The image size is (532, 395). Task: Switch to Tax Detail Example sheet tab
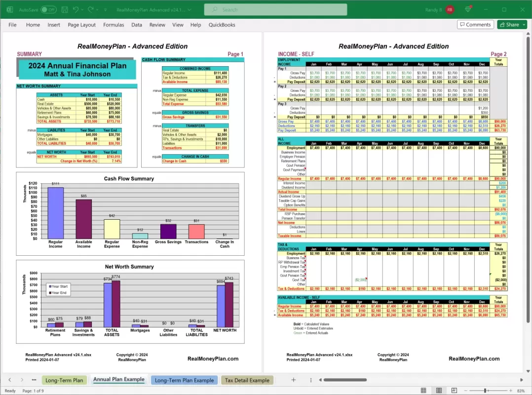247,380
